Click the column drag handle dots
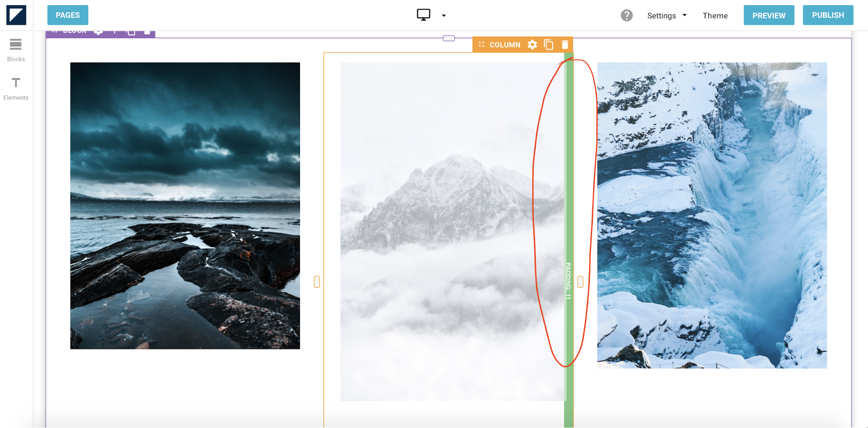 pyautogui.click(x=481, y=45)
